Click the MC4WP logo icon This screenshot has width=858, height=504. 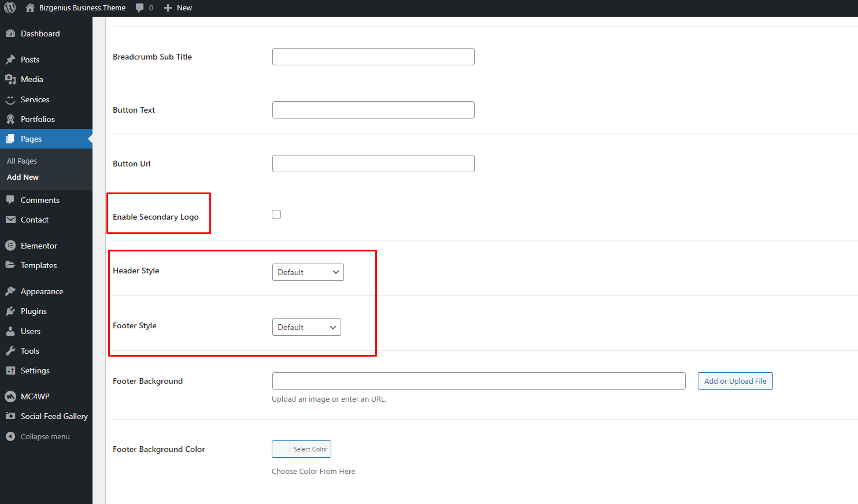click(x=10, y=396)
